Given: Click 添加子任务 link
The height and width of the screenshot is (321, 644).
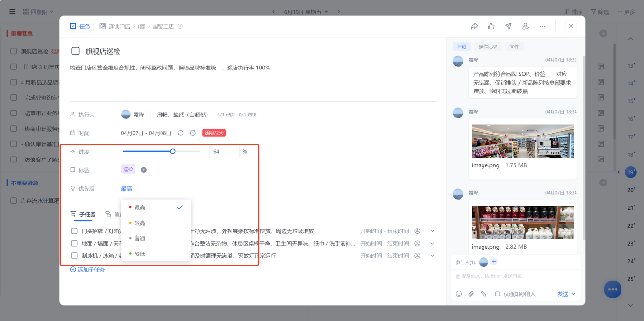Looking at the screenshot, I should coord(88,270).
